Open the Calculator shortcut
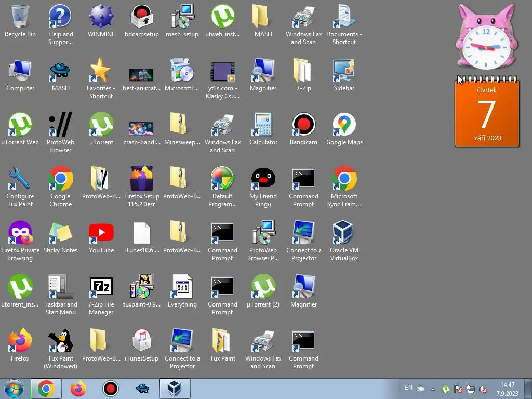532x399 pixels. (263, 129)
